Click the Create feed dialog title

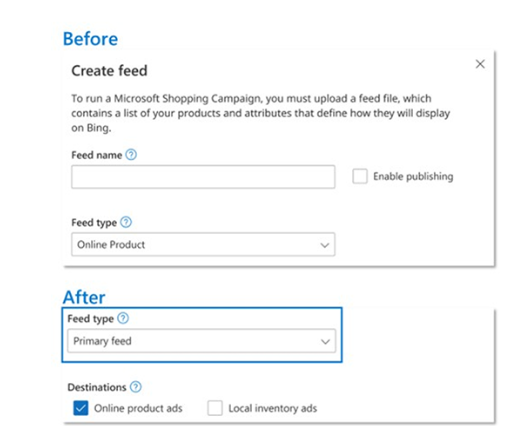pos(109,71)
